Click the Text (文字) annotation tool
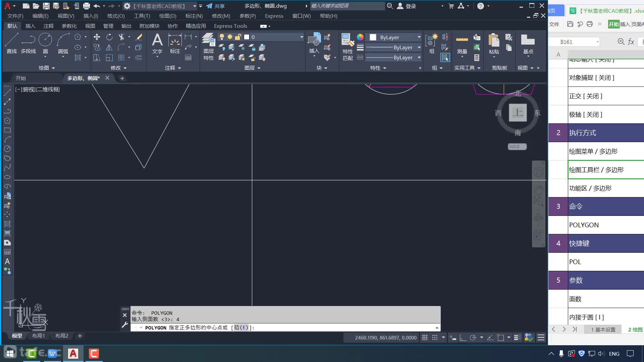This screenshot has height=362, width=644. click(157, 43)
